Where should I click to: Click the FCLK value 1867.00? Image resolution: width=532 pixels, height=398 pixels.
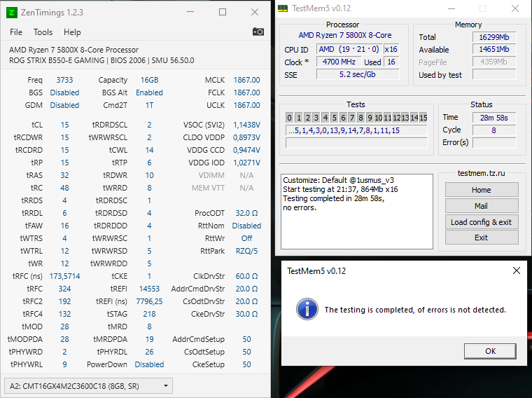click(246, 92)
